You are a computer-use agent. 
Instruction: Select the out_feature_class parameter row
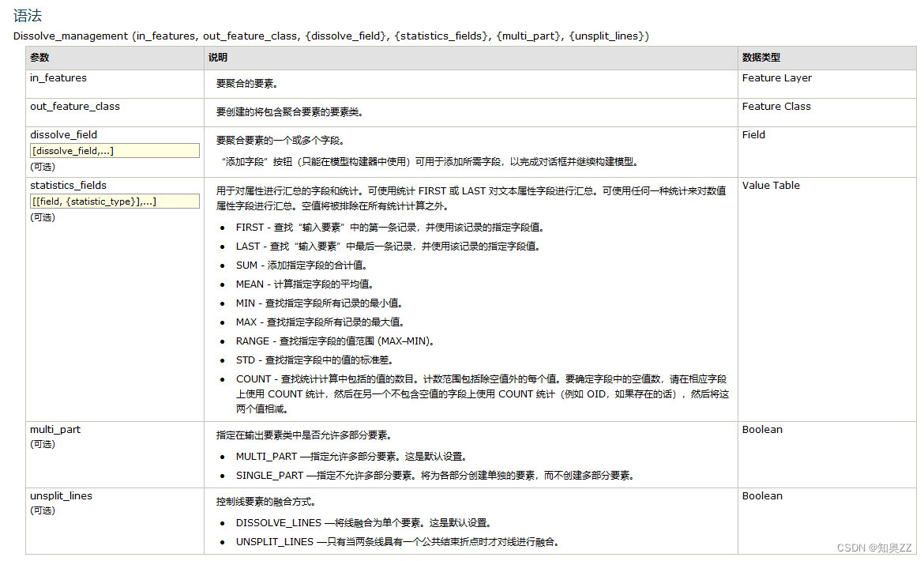point(74,106)
